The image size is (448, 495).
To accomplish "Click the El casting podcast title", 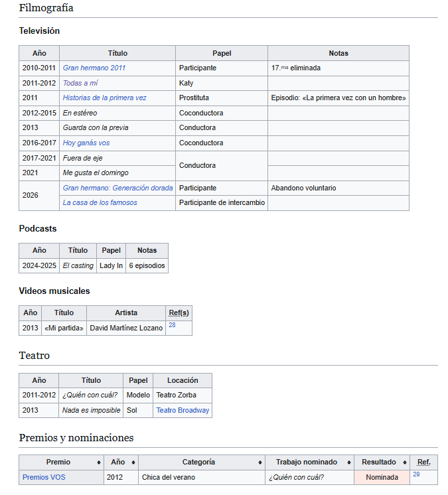I will (78, 266).
